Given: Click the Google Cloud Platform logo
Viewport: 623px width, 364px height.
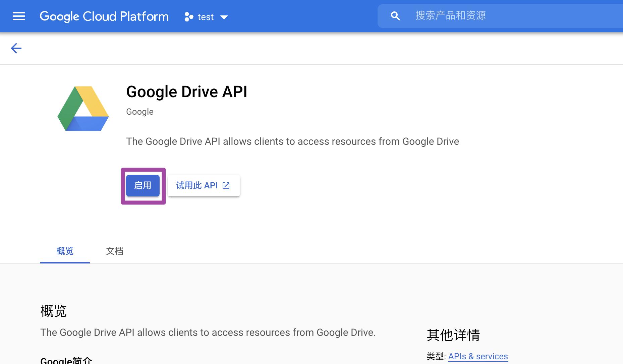Looking at the screenshot, I should (x=104, y=16).
